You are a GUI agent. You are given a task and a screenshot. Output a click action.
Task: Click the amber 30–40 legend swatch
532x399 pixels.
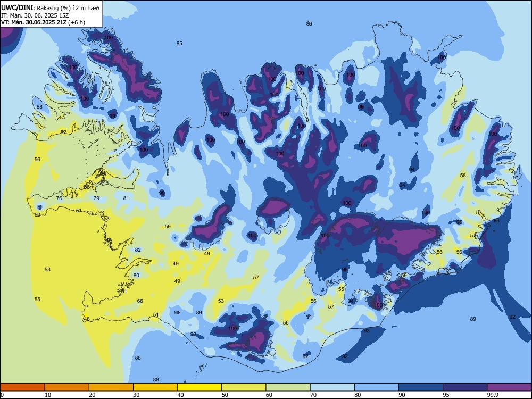click(155, 387)
